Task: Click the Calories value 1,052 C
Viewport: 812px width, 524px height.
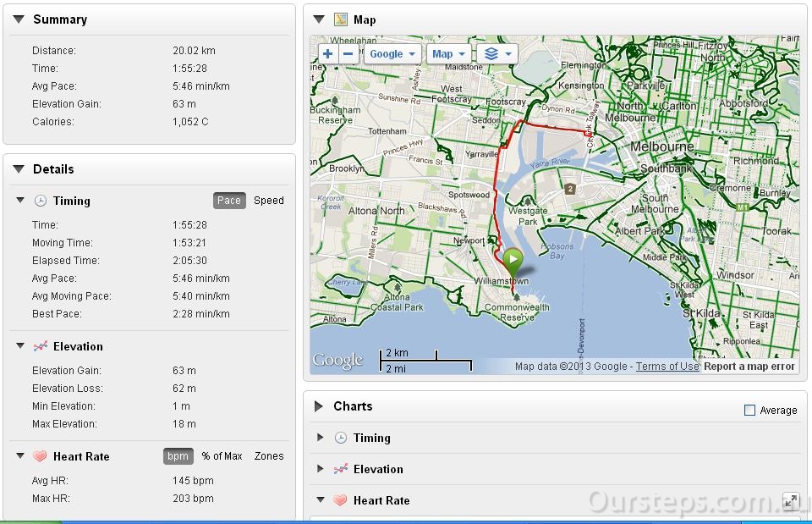Action: pos(190,122)
